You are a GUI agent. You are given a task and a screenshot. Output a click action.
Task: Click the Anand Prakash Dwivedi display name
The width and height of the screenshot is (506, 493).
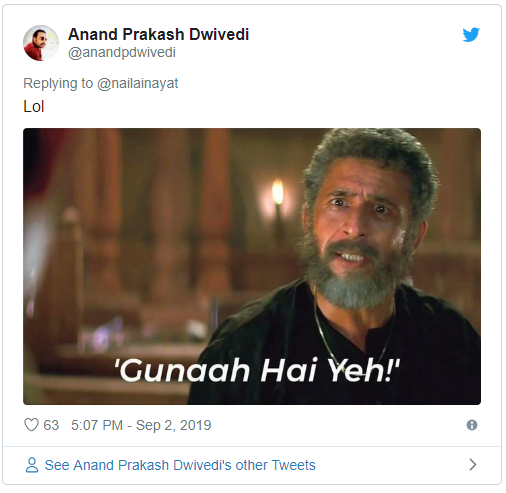click(x=159, y=34)
